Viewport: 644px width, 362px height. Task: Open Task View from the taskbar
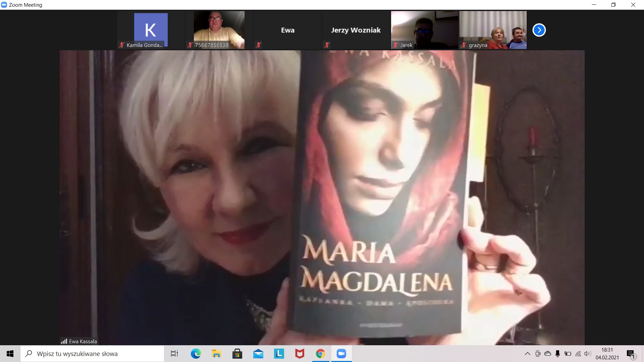click(174, 354)
